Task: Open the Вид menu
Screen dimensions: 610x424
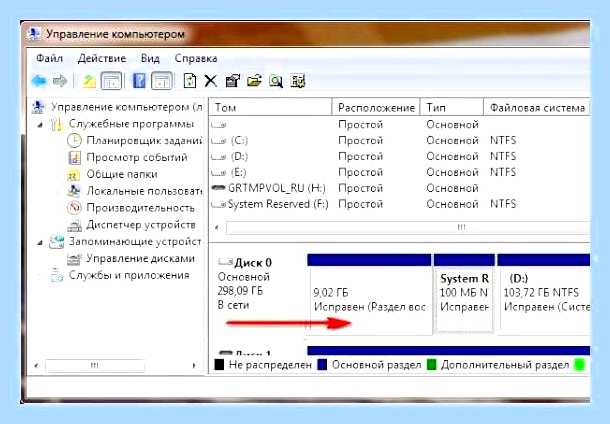Action: (x=150, y=58)
